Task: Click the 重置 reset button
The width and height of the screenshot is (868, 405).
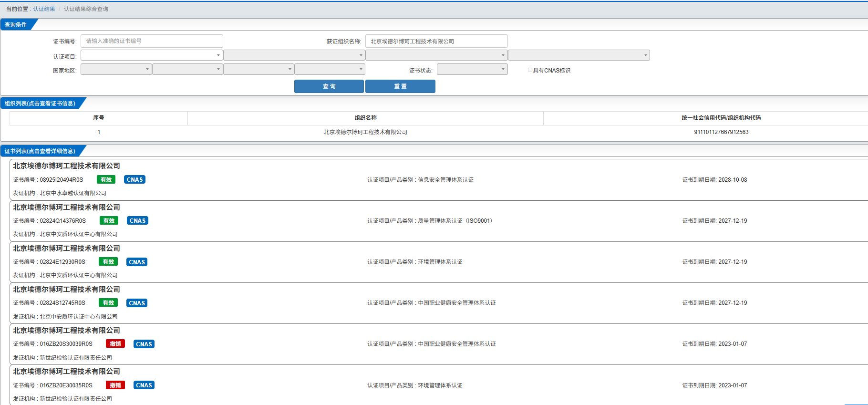Action: pos(400,86)
